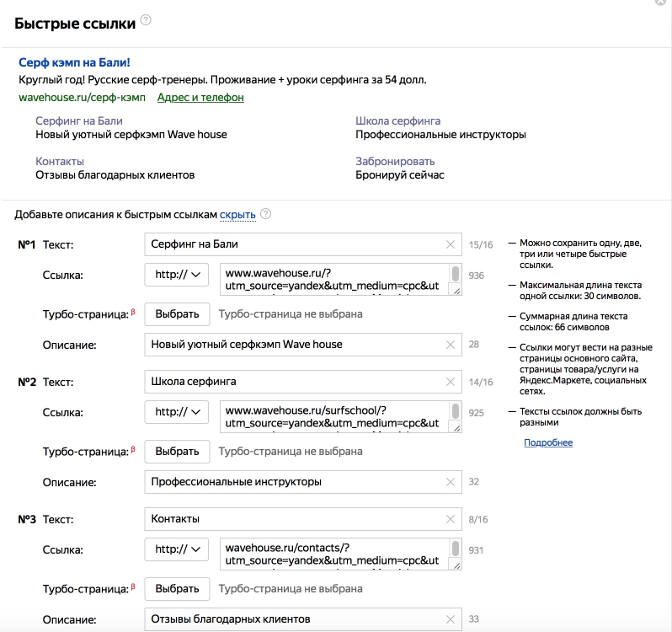Viewport: 672px width, 632px height.
Task: Click help icon next to Быстрые ссылки title
Action: (146, 21)
